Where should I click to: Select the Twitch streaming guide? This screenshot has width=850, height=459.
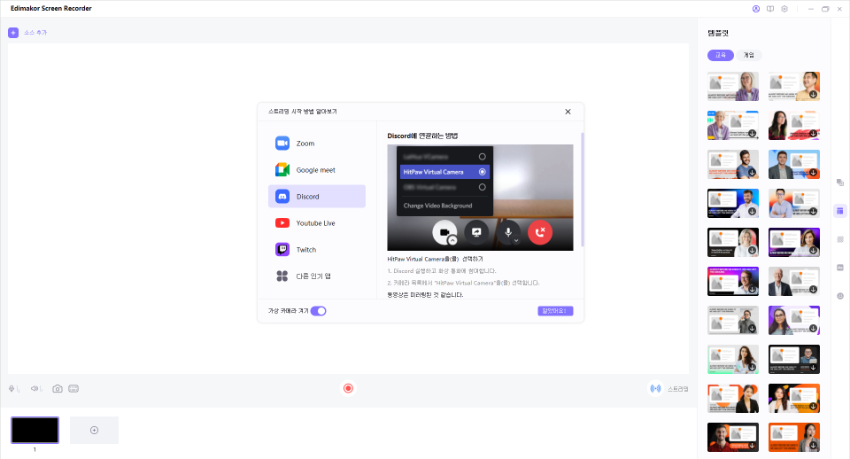click(317, 249)
